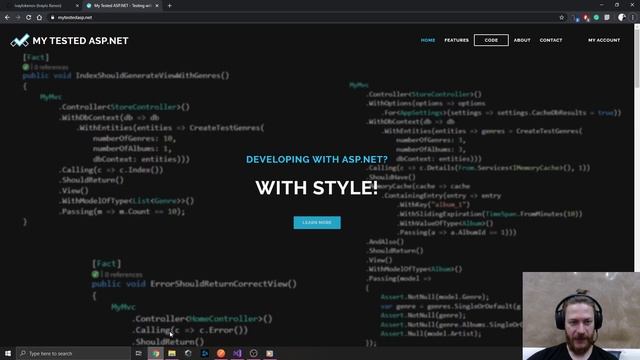
Task: Open the FEATURES navigation item
Action: [x=456, y=40]
